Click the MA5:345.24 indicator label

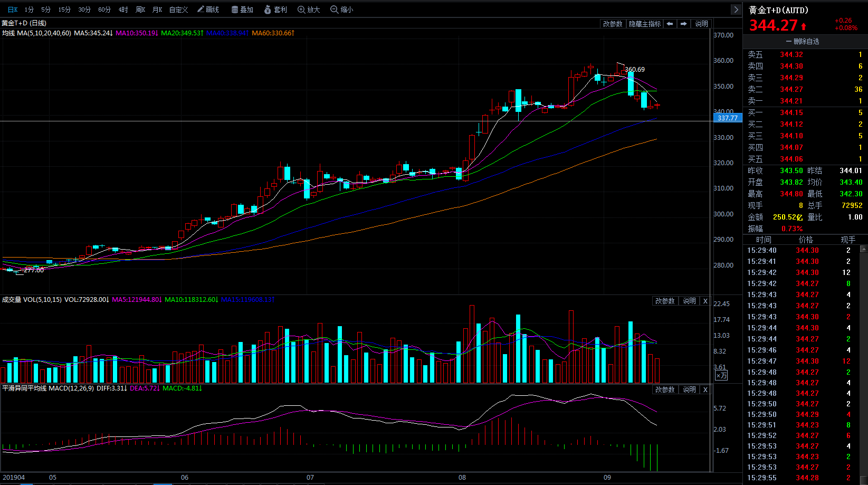pos(93,33)
